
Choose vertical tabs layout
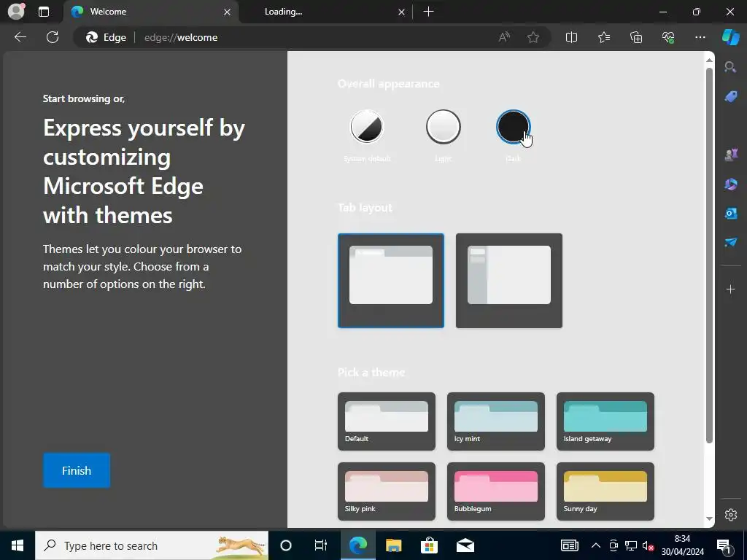pos(508,281)
